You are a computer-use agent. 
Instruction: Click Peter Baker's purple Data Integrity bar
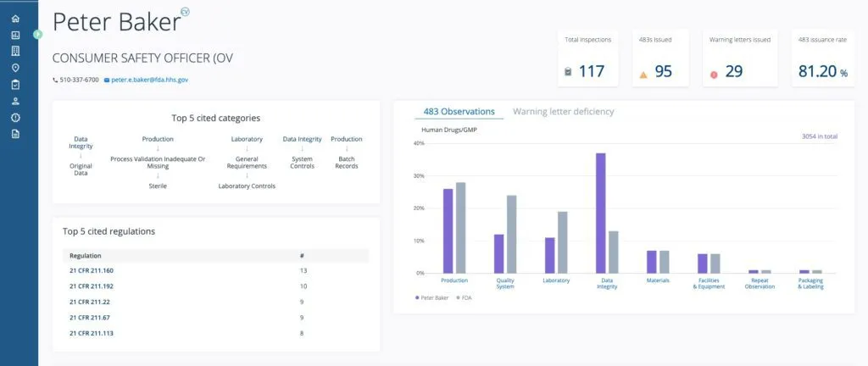(601, 213)
